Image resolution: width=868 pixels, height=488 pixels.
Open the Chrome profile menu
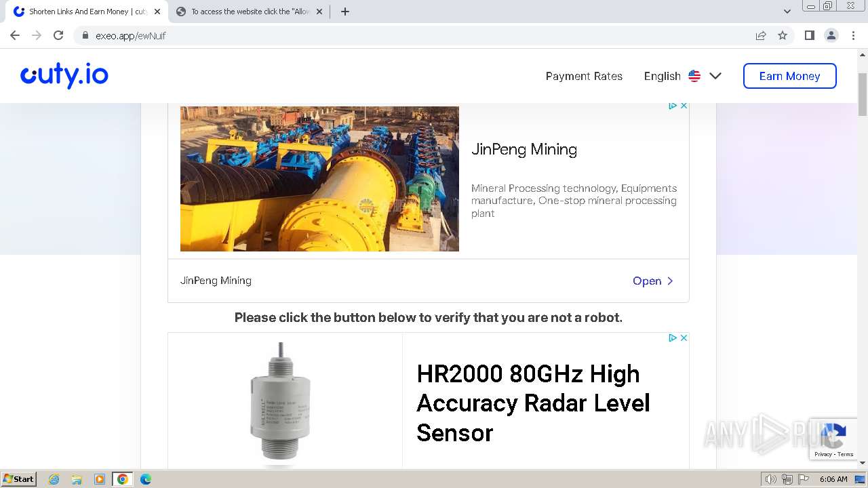(831, 35)
